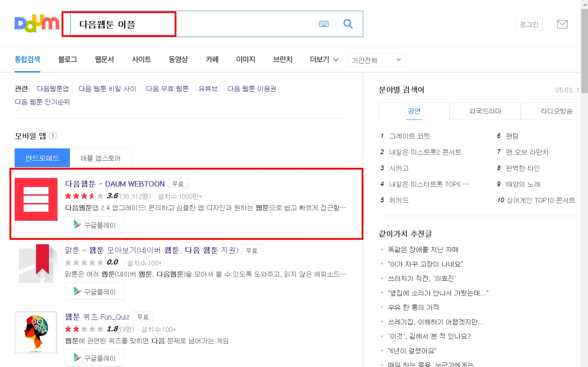Click related search 다음 무료 웹툰
The image size is (588, 367).
(x=167, y=88)
